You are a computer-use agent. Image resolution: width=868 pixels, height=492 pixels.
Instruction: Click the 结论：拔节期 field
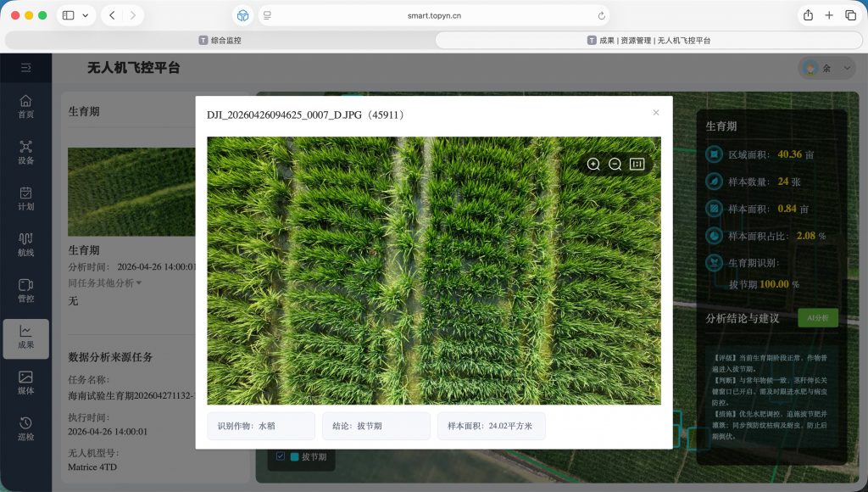pos(376,426)
